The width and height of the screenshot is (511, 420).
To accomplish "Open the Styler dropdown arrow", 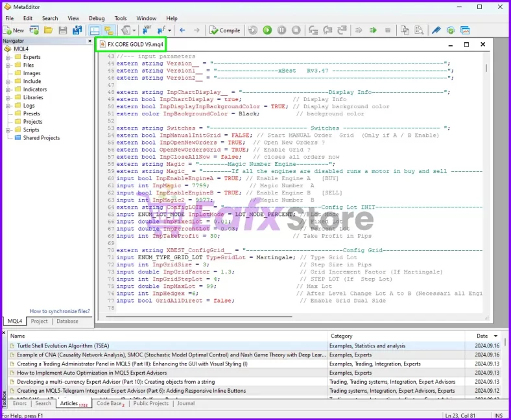I will click(x=134, y=30).
